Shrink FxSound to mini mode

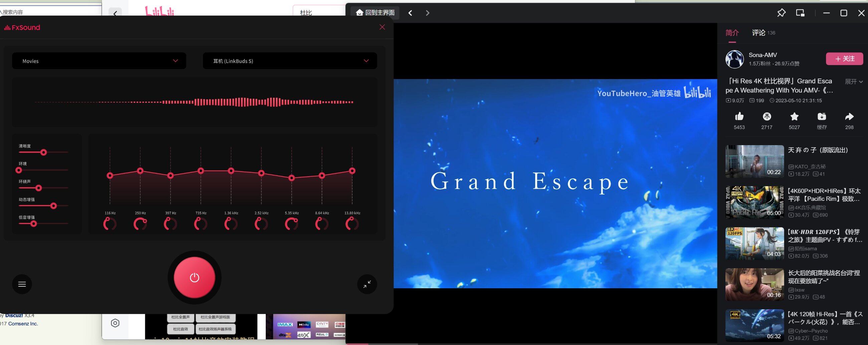367,284
